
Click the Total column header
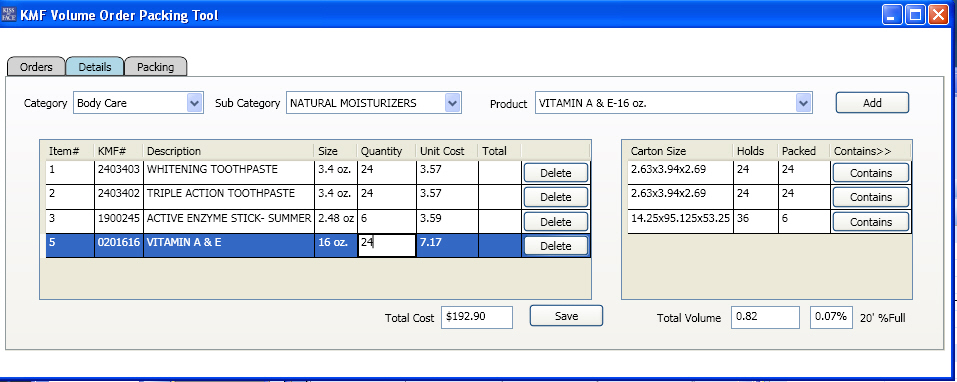pos(500,151)
